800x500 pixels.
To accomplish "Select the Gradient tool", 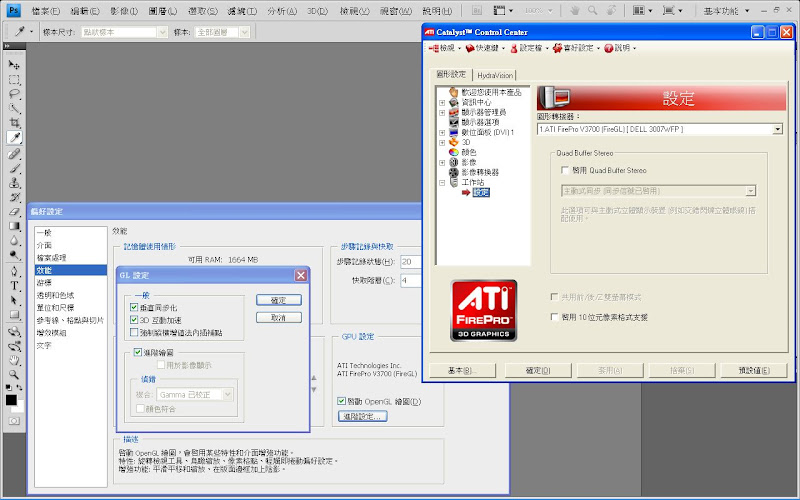I will pos(14,226).
